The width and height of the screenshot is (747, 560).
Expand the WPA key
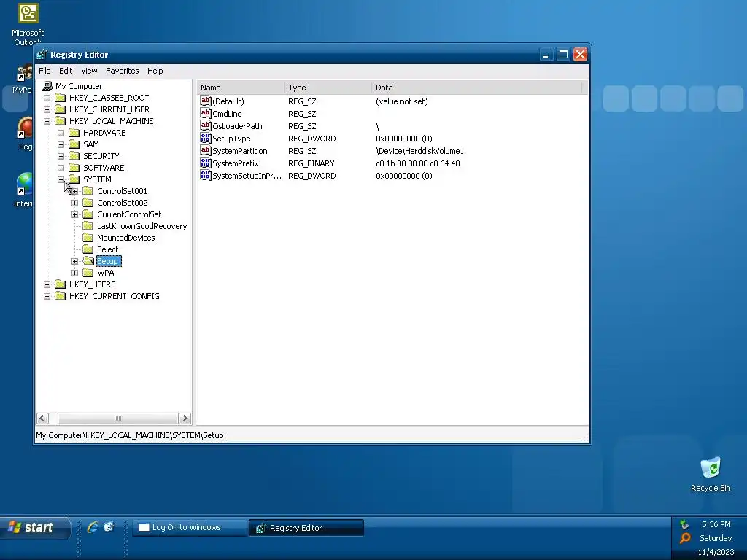[75, 273]
